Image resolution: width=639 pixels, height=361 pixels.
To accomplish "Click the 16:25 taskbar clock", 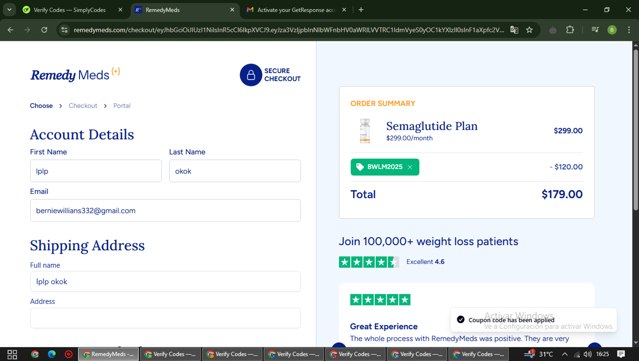I will tap(603, 354).
